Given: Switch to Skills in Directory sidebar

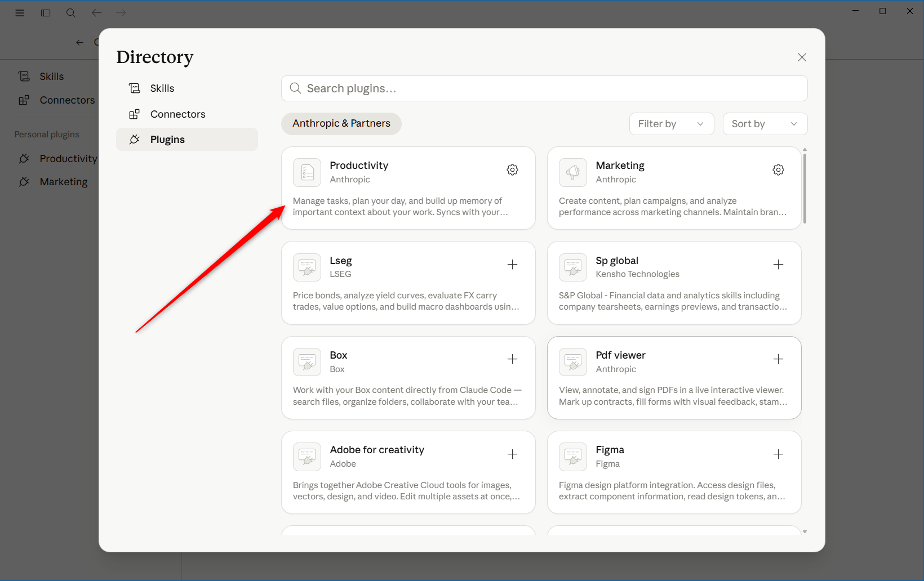Looking at the screenshot, I should pos(186,88).
